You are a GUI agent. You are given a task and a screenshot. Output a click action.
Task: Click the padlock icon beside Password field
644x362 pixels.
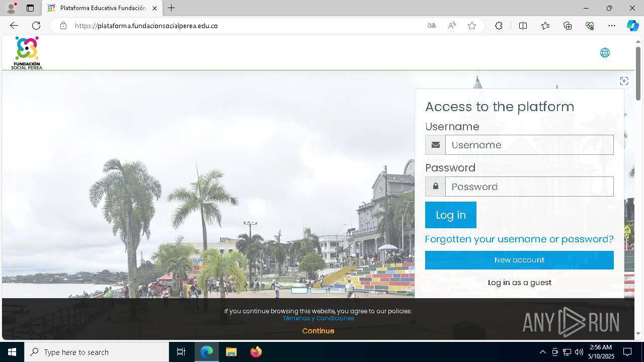click(x=436, y=187)
